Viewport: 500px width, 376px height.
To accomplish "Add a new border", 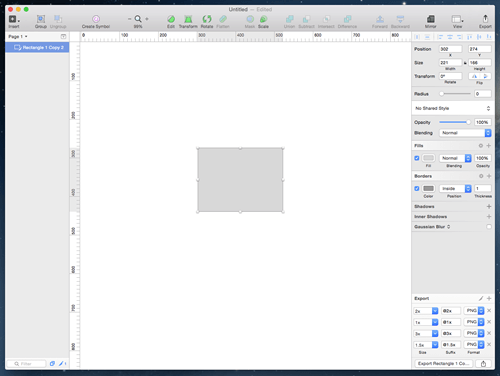I will click(489, 176).
